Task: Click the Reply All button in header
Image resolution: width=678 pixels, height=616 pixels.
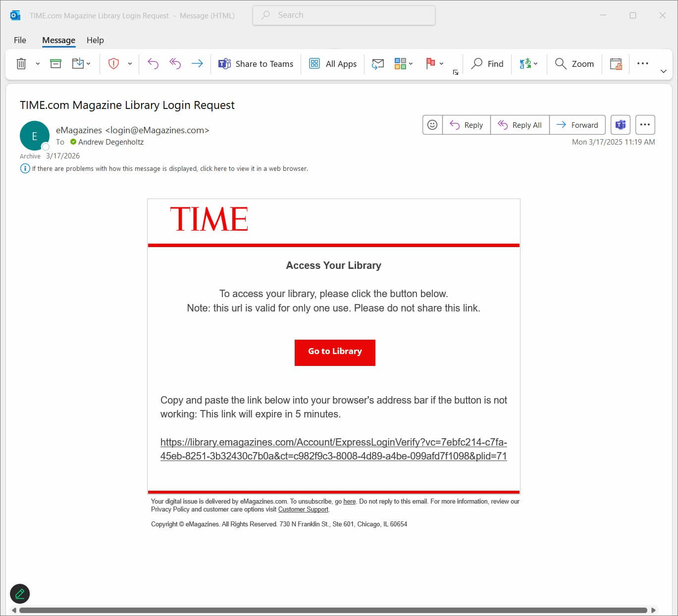Action: (520, 125)
